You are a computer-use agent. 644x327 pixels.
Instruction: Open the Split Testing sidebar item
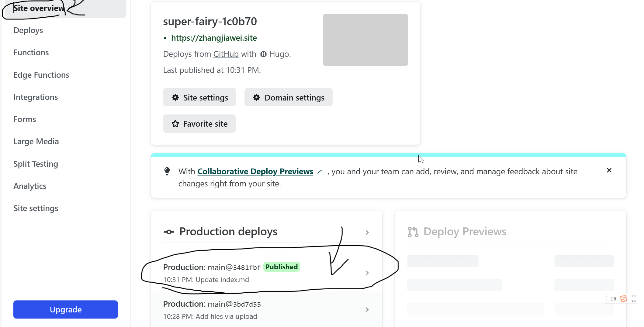(36, 164)
